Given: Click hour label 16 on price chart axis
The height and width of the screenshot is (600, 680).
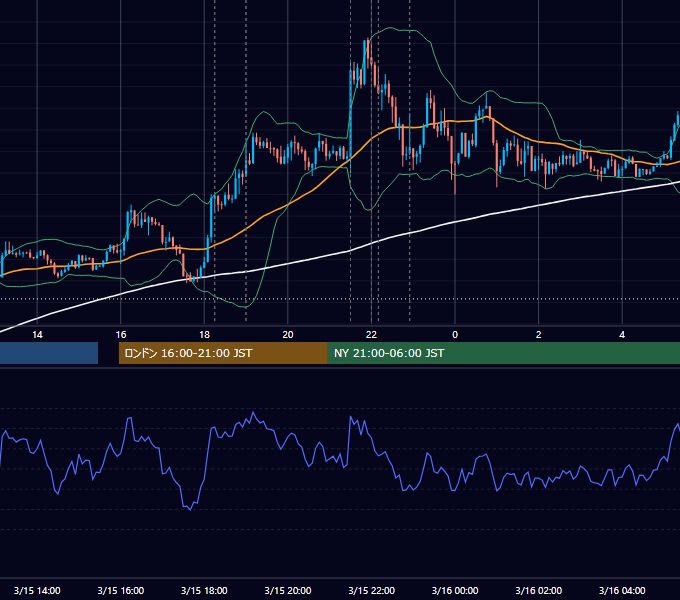Looking at the screenshot, I should coord(121,335).
